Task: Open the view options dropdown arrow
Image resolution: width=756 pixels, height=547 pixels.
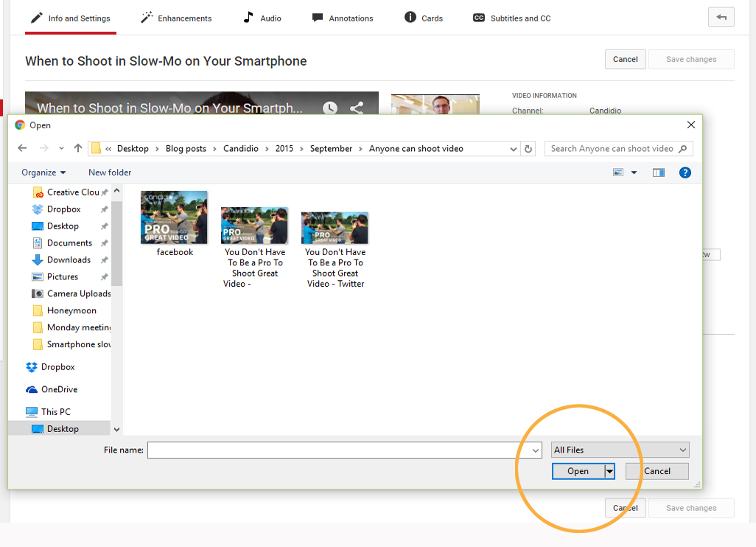Action: click(634, 173)
